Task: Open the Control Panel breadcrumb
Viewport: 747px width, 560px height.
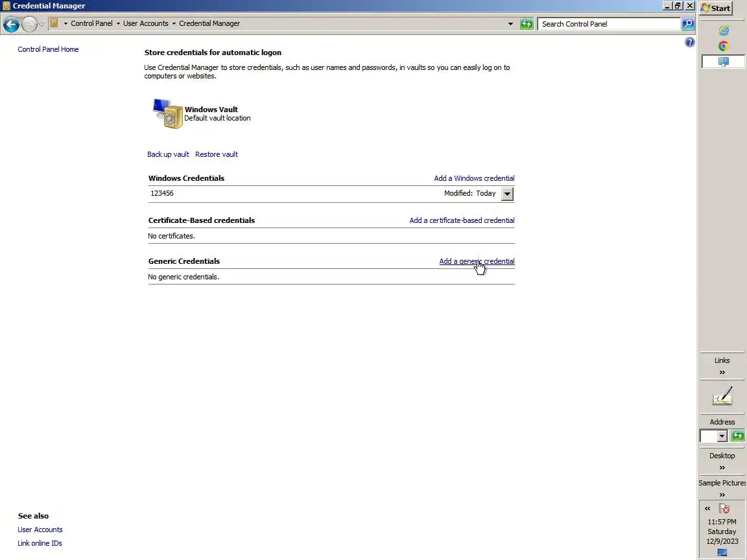Action: (91, 23)
